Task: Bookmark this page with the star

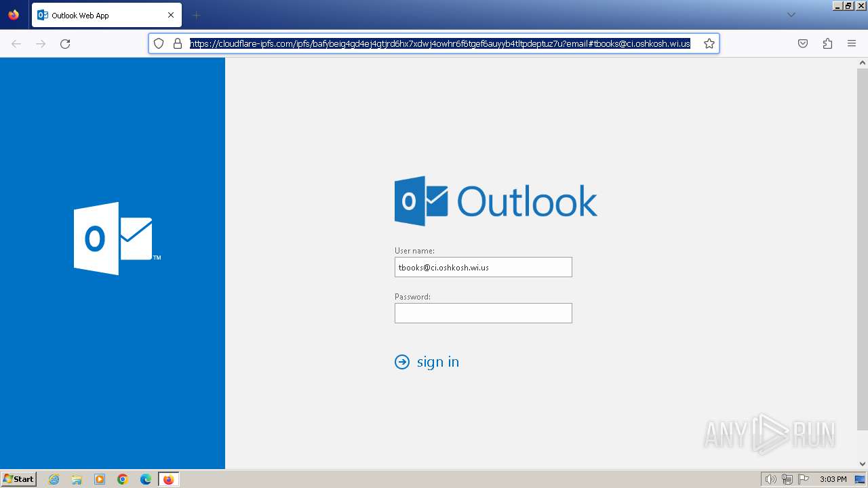Action: pos(709,43)
